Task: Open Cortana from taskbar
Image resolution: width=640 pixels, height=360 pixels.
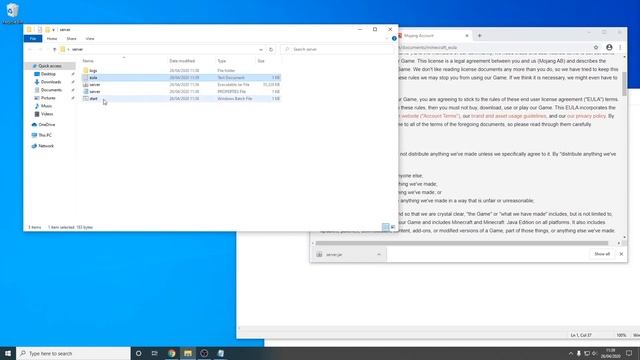Action: 138,353
